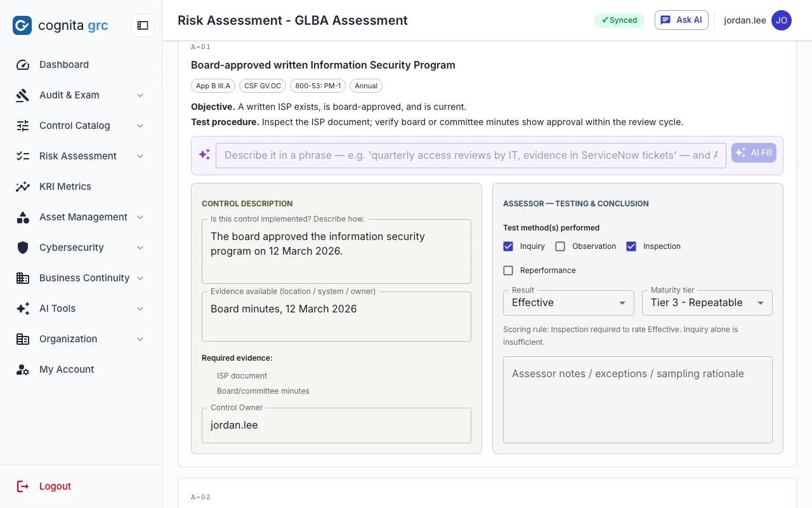Open the Result dropdown showing Effective
The image size is (812, 508).
[568, 303]
